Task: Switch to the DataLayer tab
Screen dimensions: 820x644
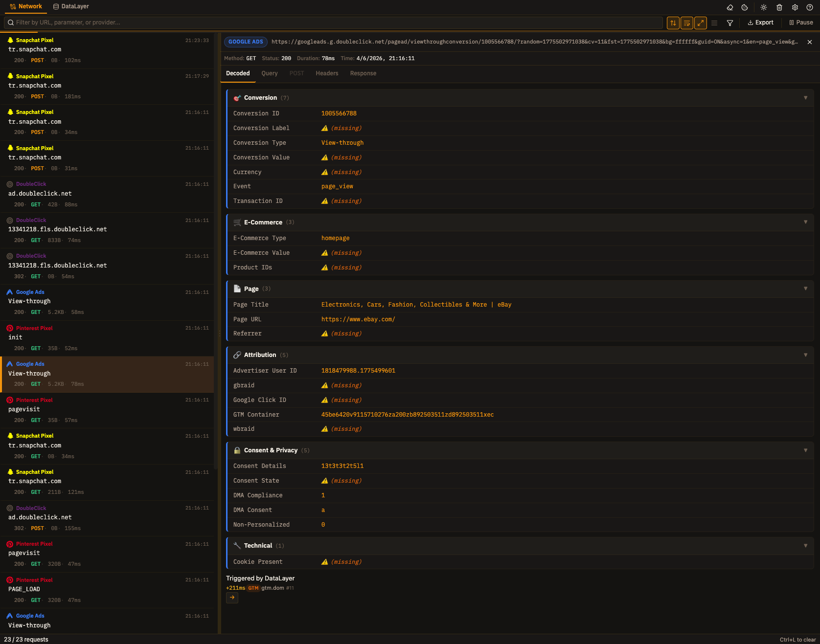Action: click(x=71, y=6)
